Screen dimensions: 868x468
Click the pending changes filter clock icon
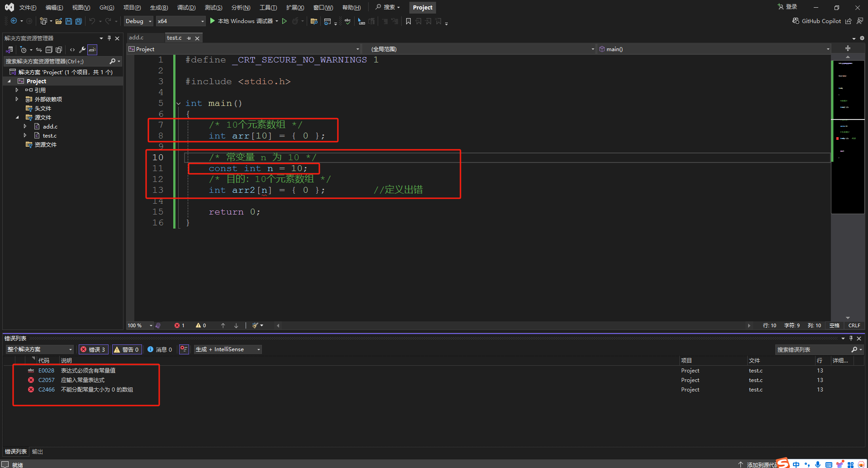pos(24,50)
